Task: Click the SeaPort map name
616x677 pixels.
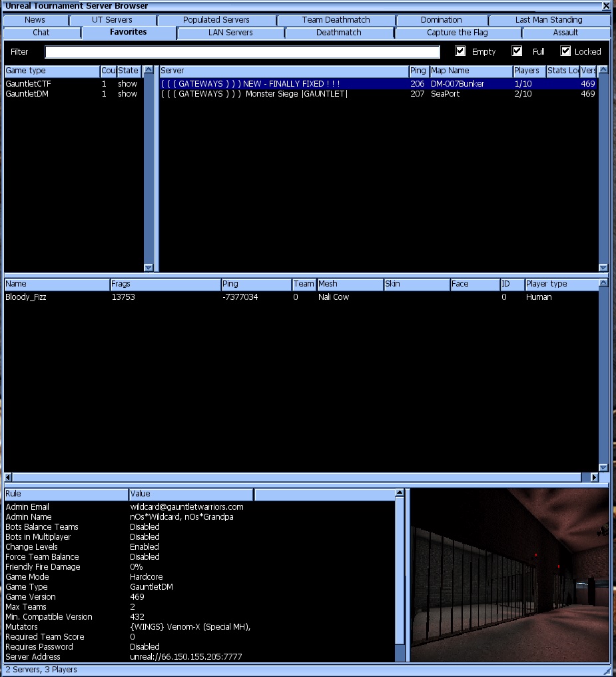Action: click(x=445, y=94)
